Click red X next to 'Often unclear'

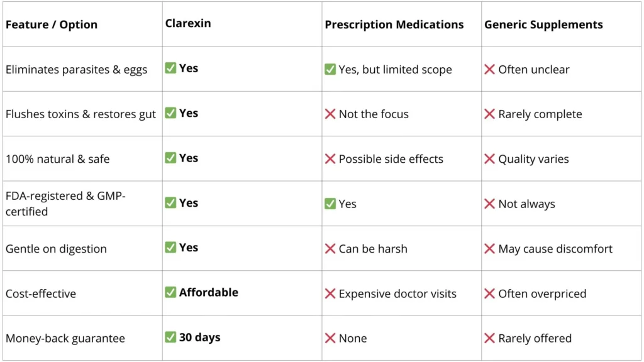click(489, 69)
